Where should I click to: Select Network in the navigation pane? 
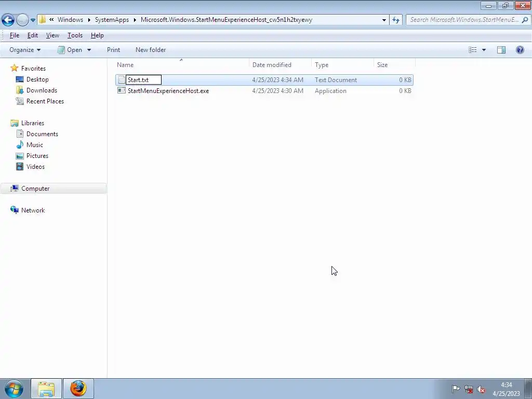(x=33, y=210)
